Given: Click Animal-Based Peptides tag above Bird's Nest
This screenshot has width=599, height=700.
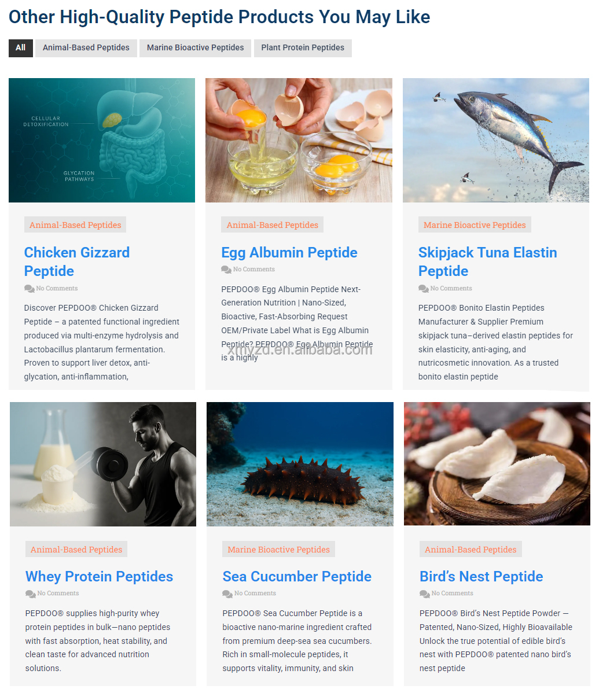Looking at the screenshot, I should pos(471,550).
